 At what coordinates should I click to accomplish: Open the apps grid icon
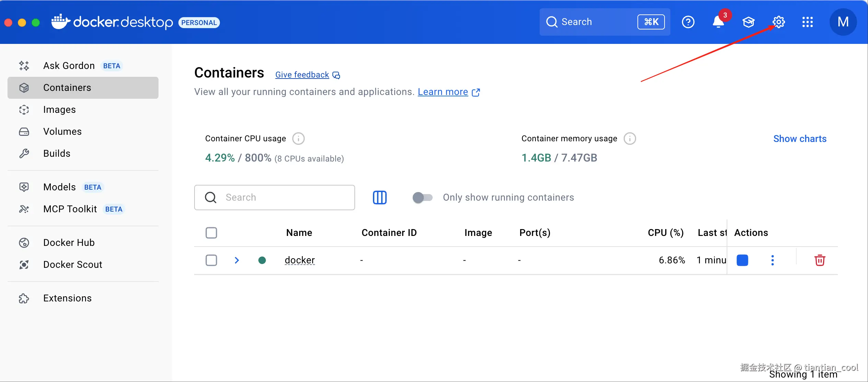[x=807, y=22]
